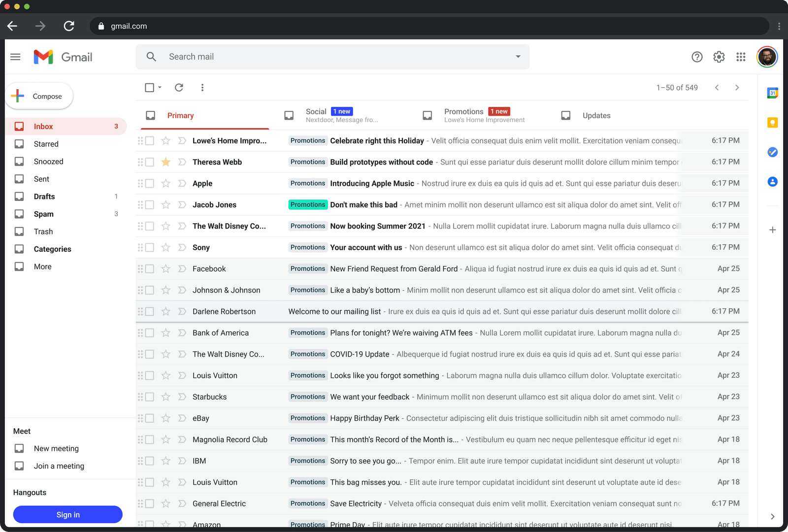Select the Apple email checkbox
This screenshot has width=788, height=532.
pyautogui.click(x=150, y=183)
